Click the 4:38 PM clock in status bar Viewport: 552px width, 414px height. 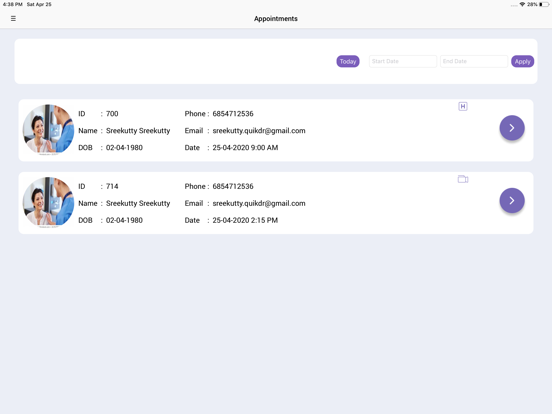12,4
